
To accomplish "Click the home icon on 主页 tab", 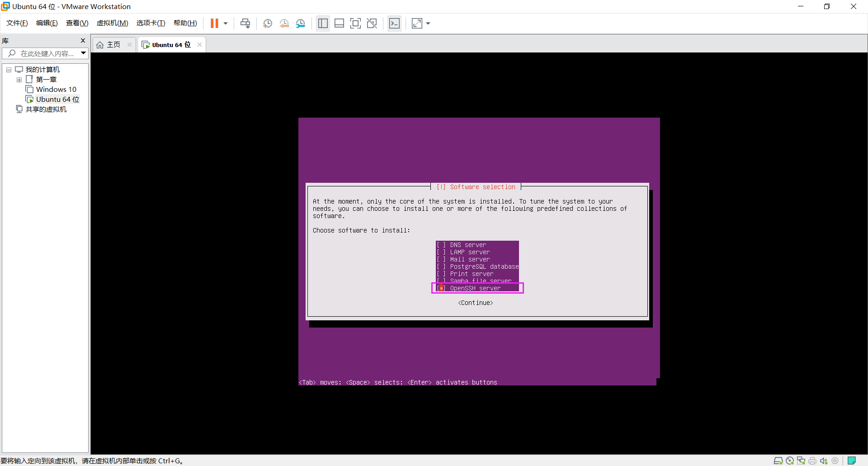I will point(100,45).
